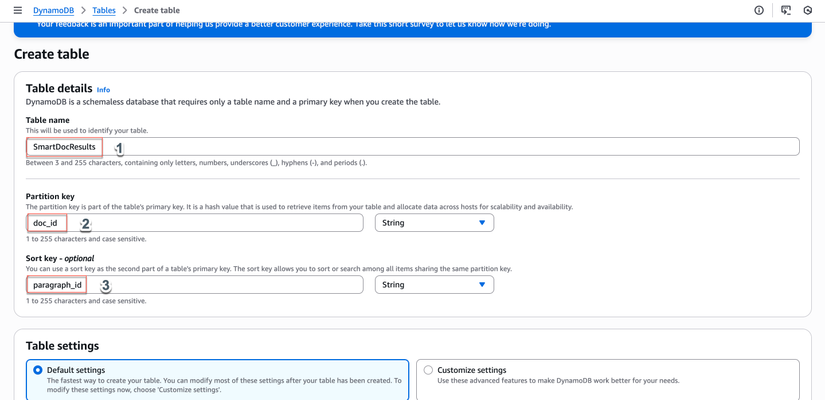Open the hamburger navigation menu
This screenshot has width=825, height=400.
pyautogui.click(x=18, y=10)
